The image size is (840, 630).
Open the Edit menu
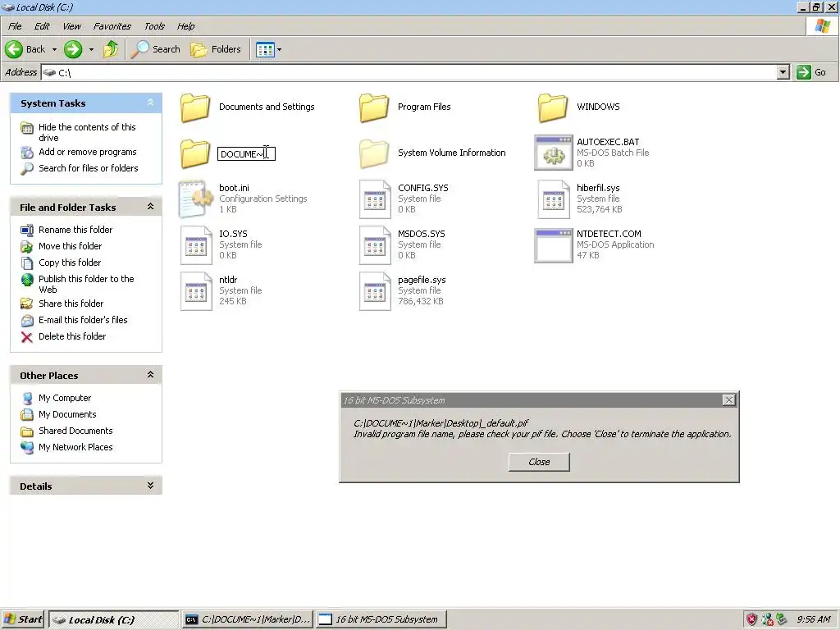click(x=42, y=26)
